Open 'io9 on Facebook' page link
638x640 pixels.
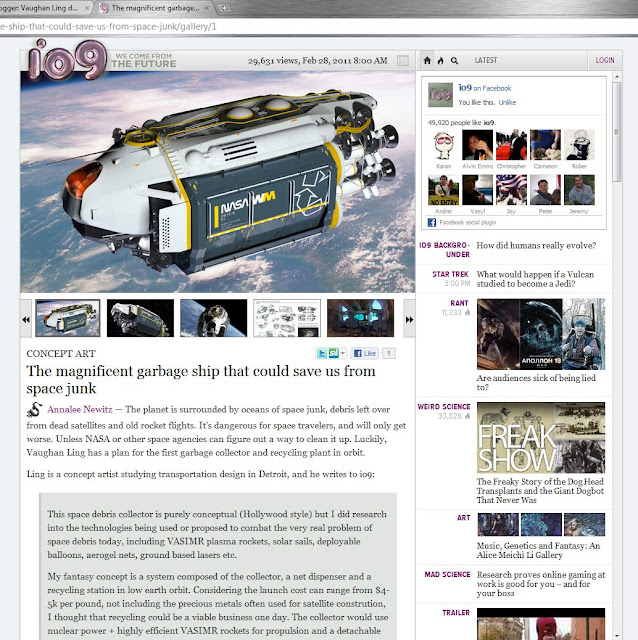(x=485, y=88)
